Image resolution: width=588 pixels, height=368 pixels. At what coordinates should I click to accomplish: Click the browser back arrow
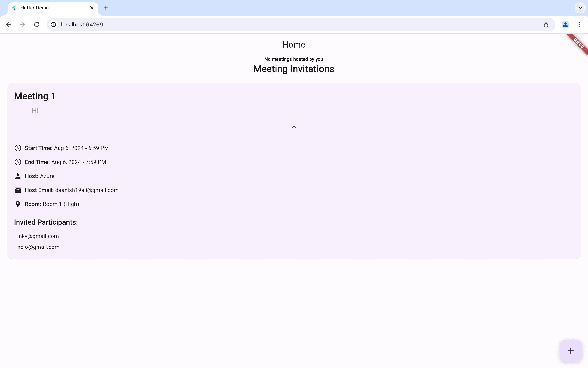[9, 25]
